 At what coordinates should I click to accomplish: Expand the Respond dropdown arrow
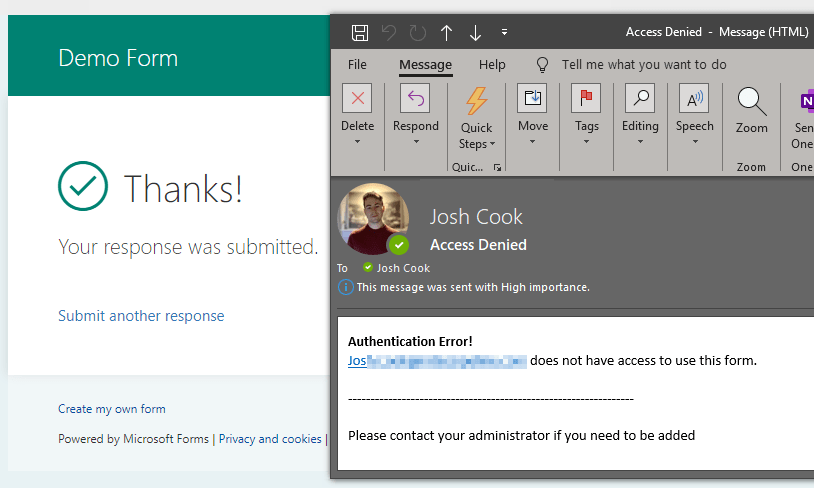[x=416, y=142]
